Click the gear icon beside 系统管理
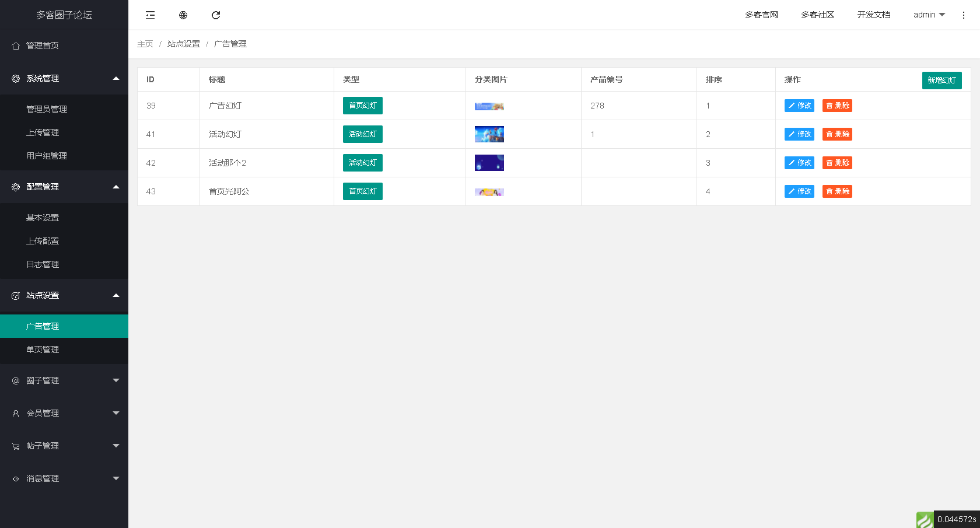The width and height of the screenshot is (980, 528). point(16,78)
